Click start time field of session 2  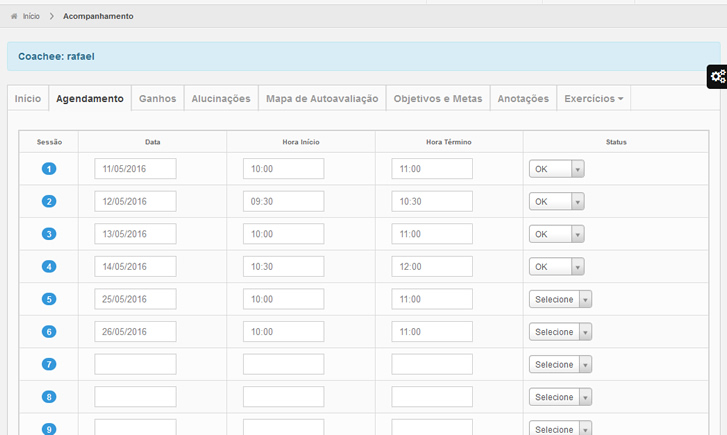(x=283, y=201)
